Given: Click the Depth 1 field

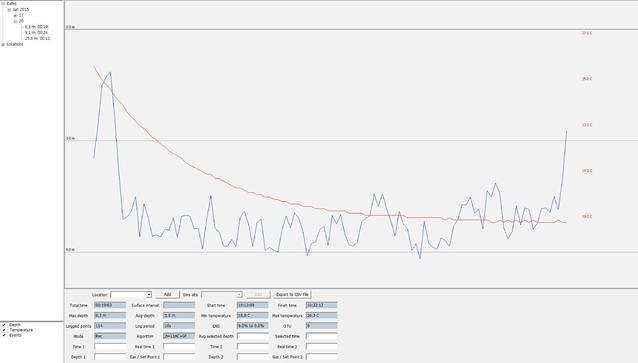Looking at the screenshot, I should coord(110,357).
